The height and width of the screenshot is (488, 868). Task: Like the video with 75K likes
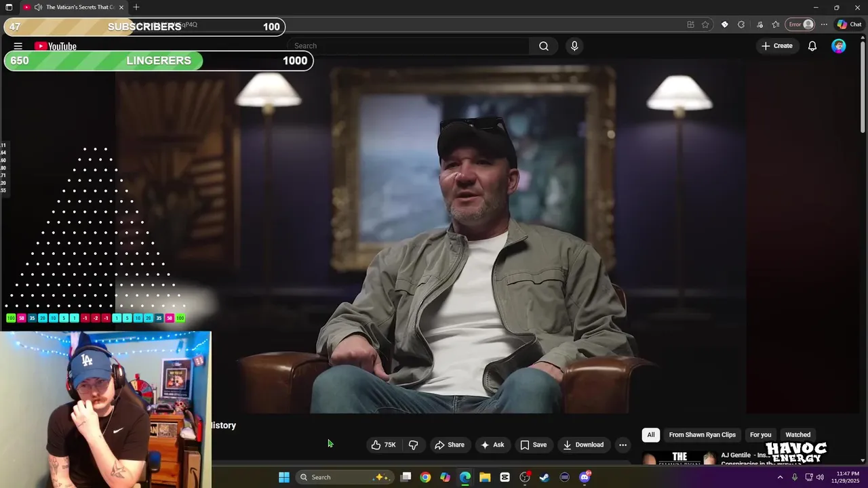click(383, 445)
